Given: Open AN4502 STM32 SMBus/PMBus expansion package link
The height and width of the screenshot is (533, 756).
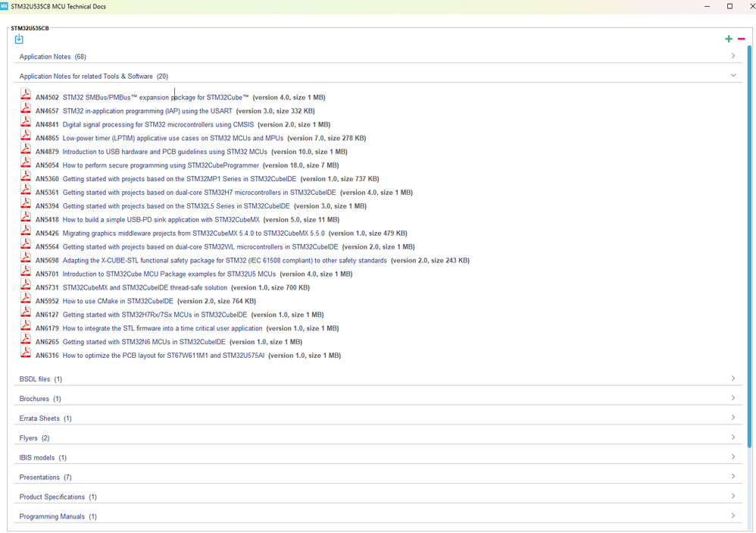Looking at the screenshot, I should point(156,98).
